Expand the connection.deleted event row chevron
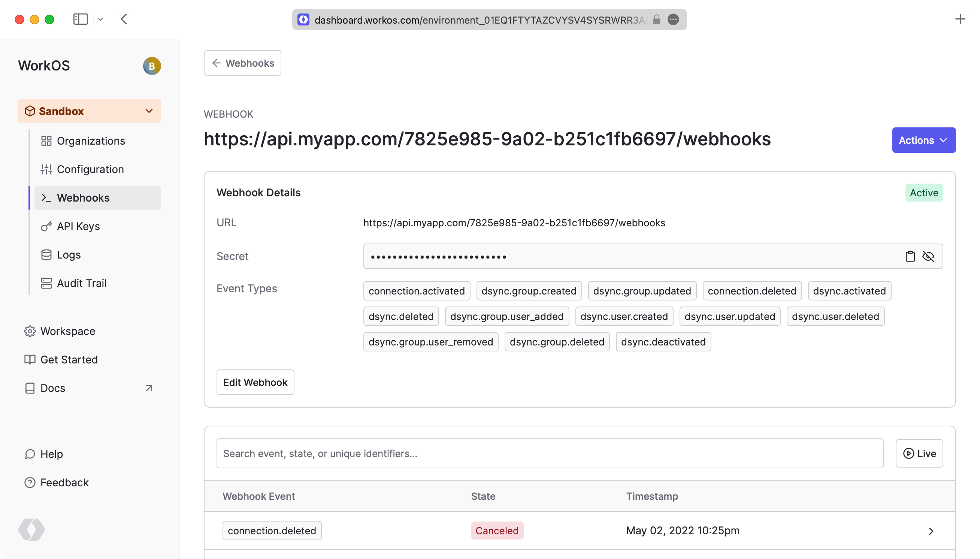 click(x=931, y=531)
